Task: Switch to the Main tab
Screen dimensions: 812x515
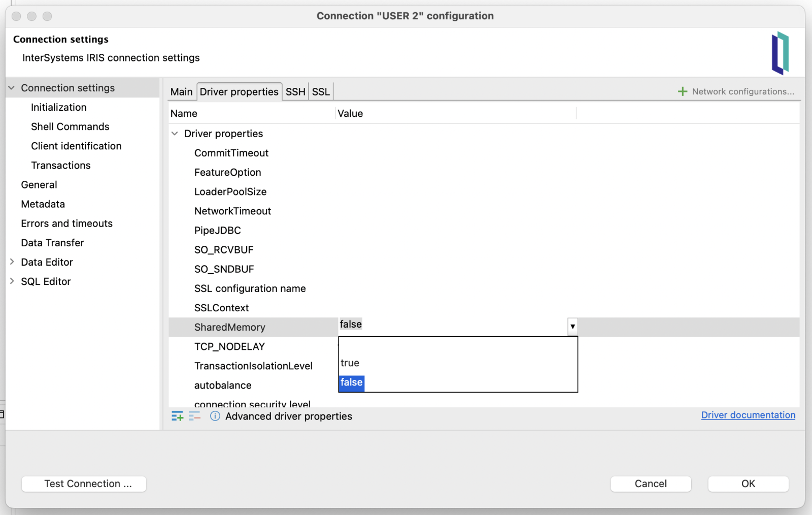Action: [182, 92]
